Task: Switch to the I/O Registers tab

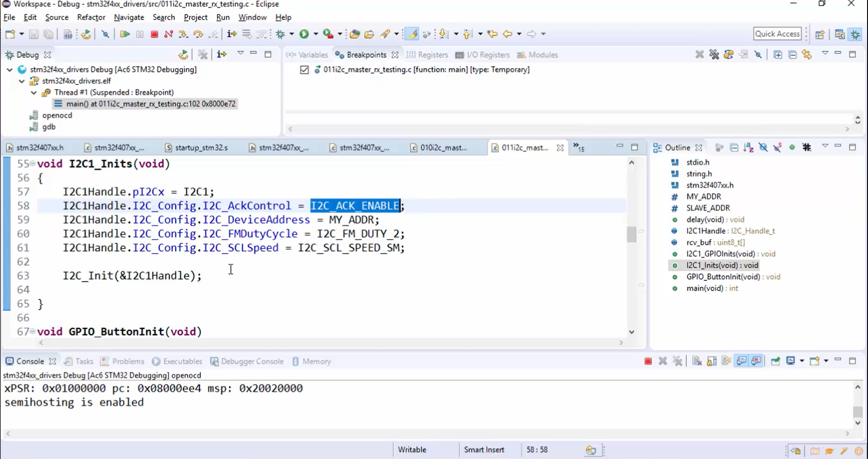Action: [x=483, y=55]
